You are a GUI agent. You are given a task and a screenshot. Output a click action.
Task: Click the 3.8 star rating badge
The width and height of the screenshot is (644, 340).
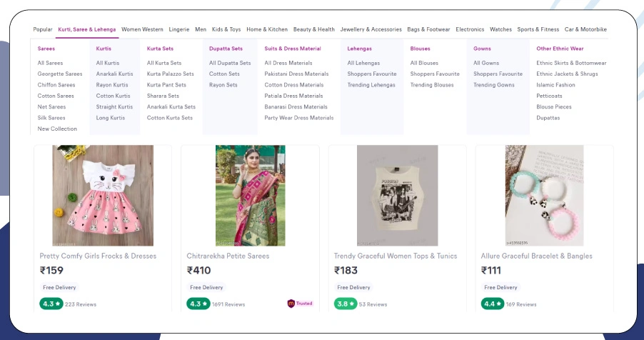pyautogui.click(x=345, y=304)
